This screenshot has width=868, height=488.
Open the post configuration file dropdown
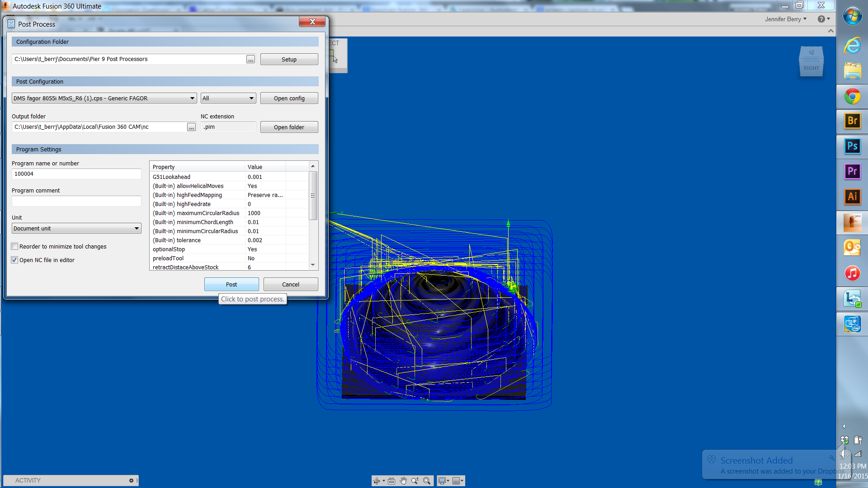(104, 98)
